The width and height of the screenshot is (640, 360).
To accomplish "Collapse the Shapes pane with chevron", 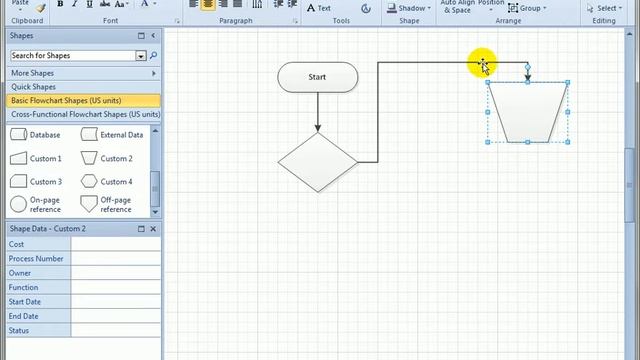I will [153, 36].
